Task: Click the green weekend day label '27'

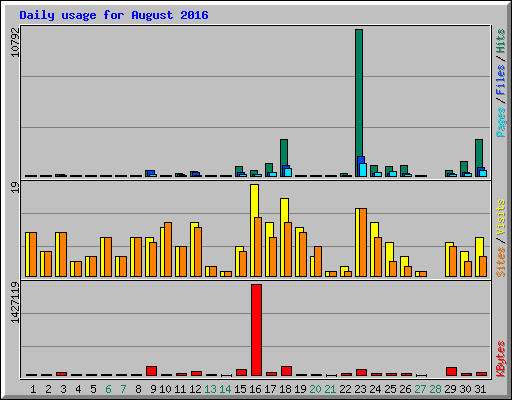Action: tap(420, 389)
